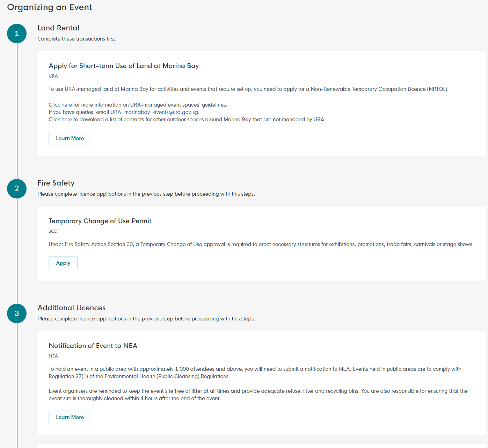Click the 'Fire Safety' step heading

click(x=56, y=183)
